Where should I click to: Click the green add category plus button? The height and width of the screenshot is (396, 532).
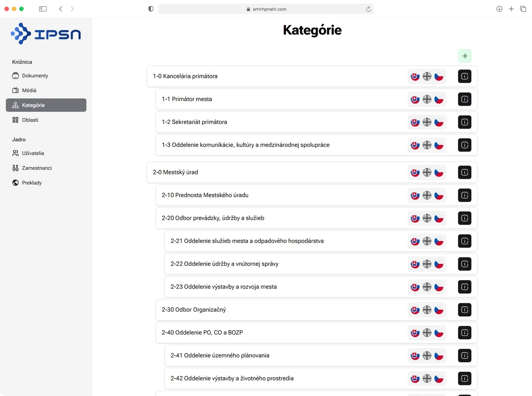click(465, 56)
